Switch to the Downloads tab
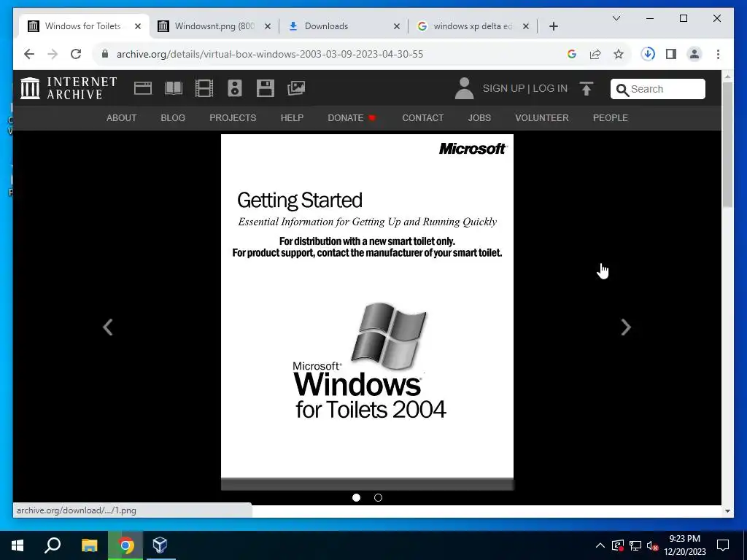747x560 pixels. tap(344, 26)
